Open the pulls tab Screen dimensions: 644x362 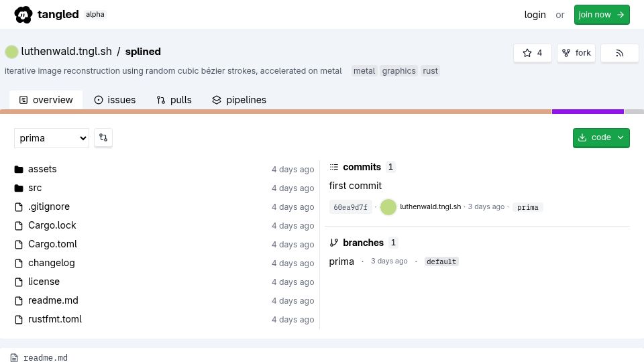pyautogui.click(x=174, y=100)
